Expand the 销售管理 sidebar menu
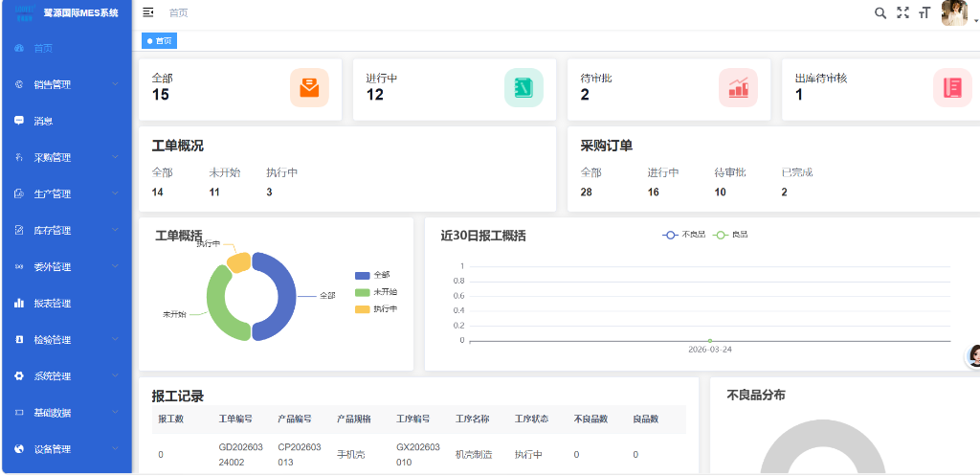This screenshot has height=476, width=980. coord(66,84)
